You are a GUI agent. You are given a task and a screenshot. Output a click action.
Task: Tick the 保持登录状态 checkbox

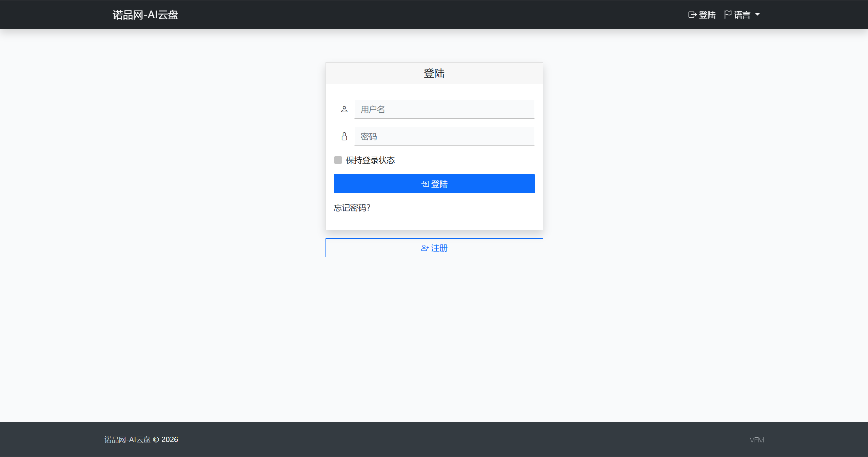click(x=338, y=160)
